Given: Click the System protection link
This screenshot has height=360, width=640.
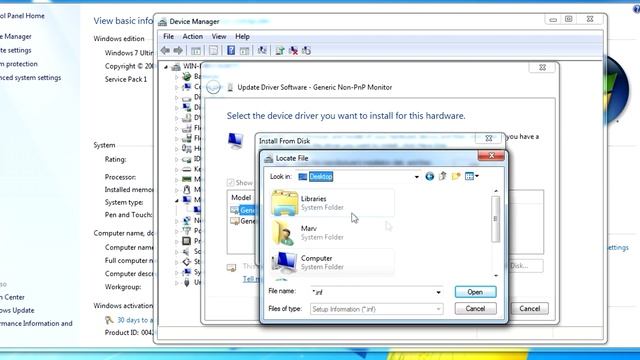Looking at the screenshot, I should (19, 64).
